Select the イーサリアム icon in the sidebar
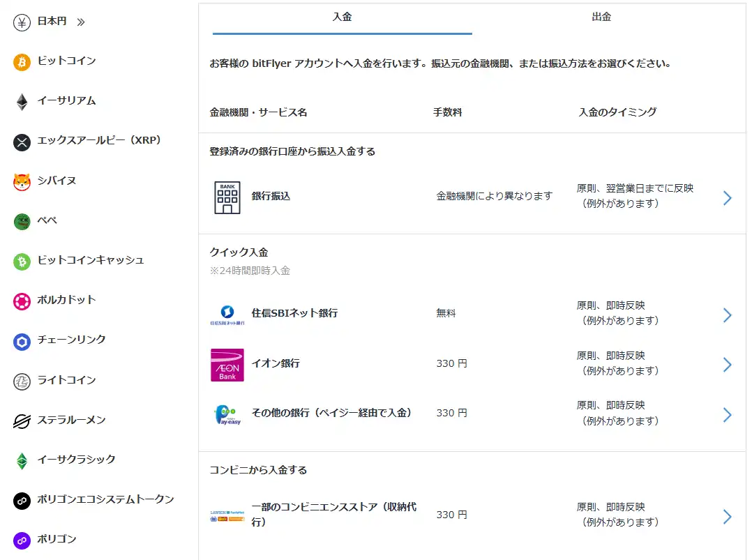The height and width of the screenshot is (560, 752). pyautogui.click(x=21, y=101)
